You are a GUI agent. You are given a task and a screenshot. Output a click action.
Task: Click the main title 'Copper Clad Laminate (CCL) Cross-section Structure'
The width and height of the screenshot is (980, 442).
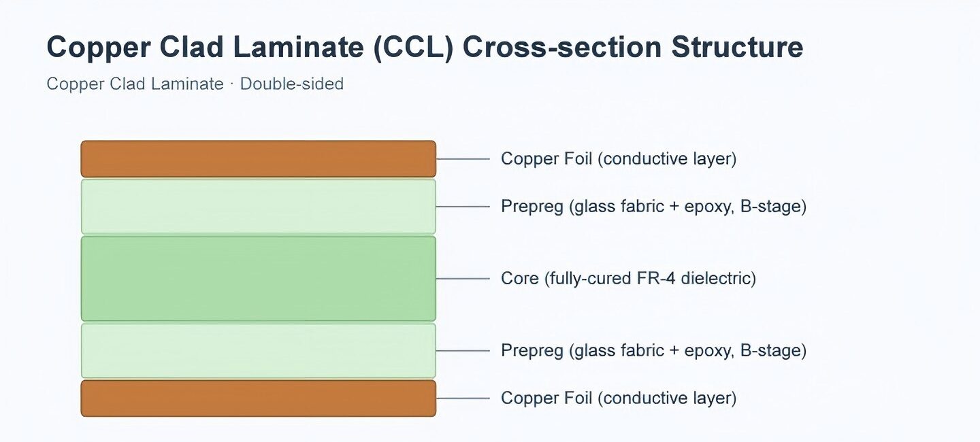click(425, 48)
